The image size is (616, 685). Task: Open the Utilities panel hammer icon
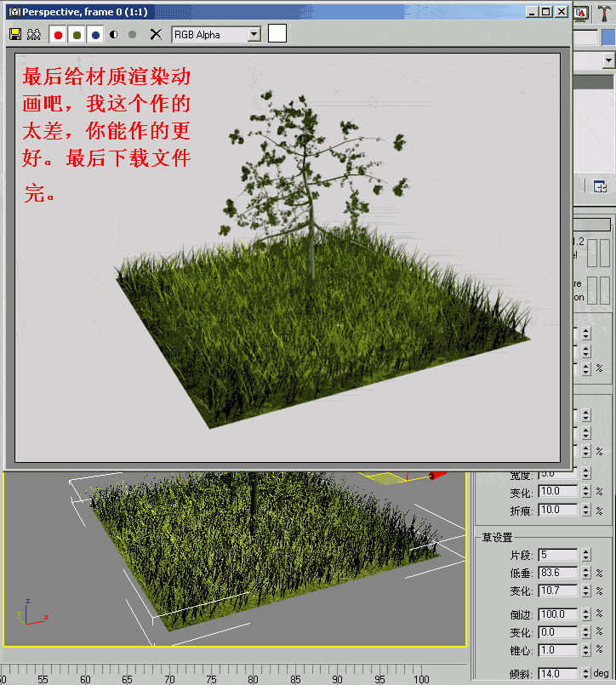tap(605, 13)
